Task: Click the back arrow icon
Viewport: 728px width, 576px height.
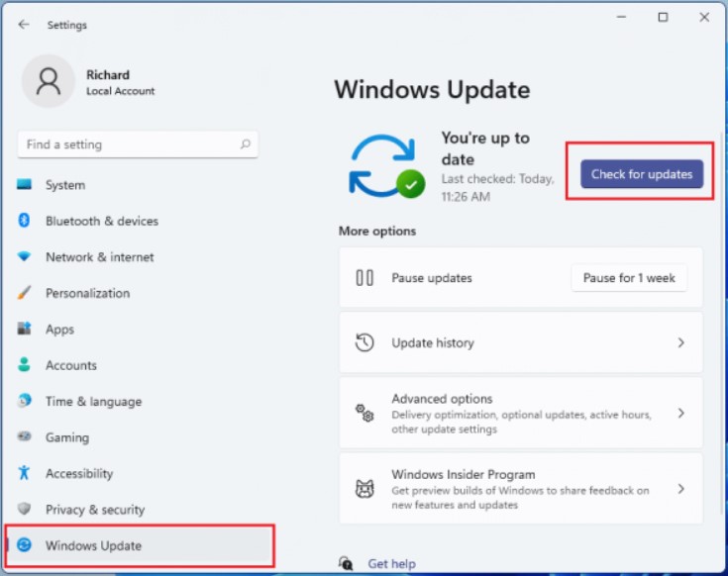Action: click(24, 25)
